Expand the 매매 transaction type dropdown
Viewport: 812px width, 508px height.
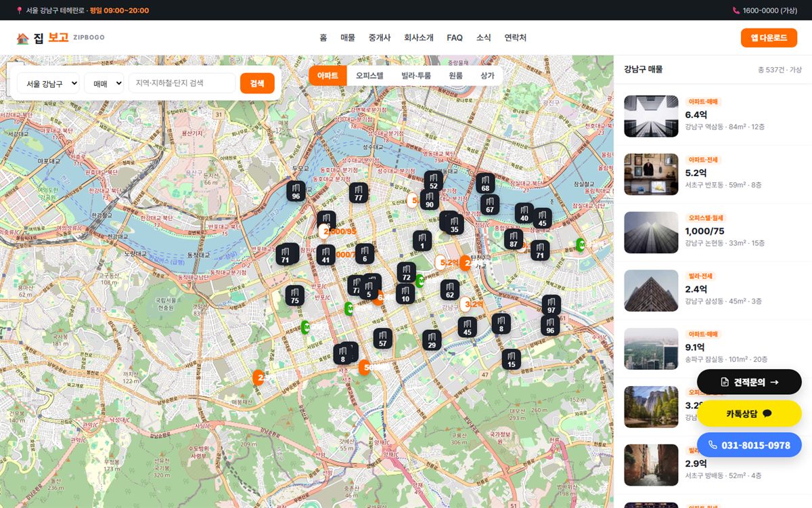104,83
